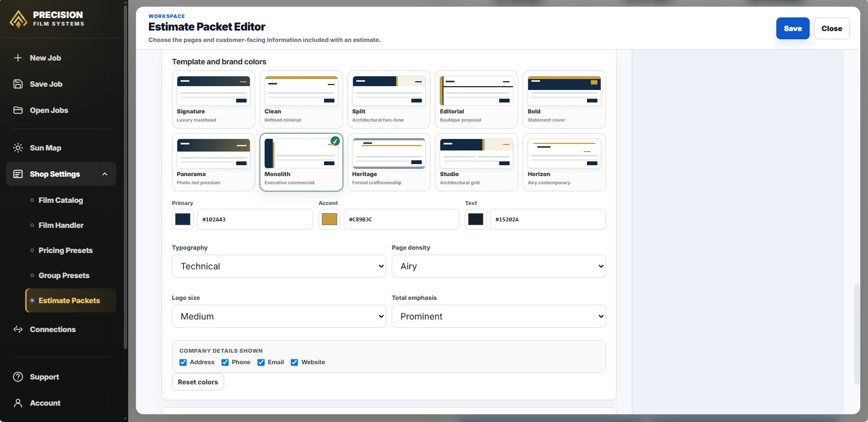Image resolution: width=868 pixels, height=422 pixels.
Task: Uncheck the Website checkbox
Action: point(295,363)
